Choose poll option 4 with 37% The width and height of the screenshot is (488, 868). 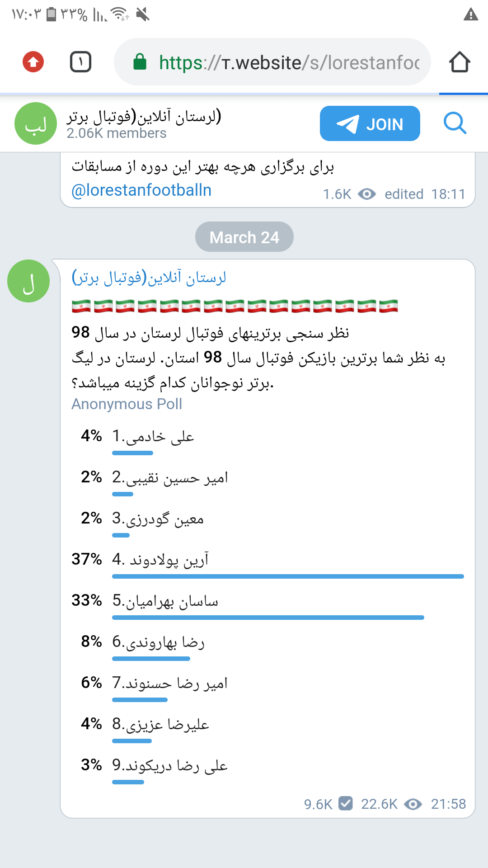pyautogui.click(x=160, y=560)
